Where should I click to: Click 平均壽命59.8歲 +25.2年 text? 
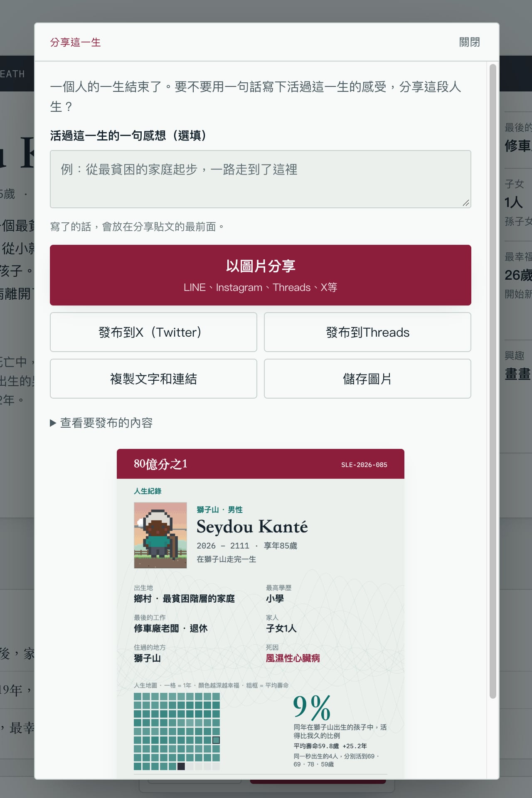(x=330, y=746)
